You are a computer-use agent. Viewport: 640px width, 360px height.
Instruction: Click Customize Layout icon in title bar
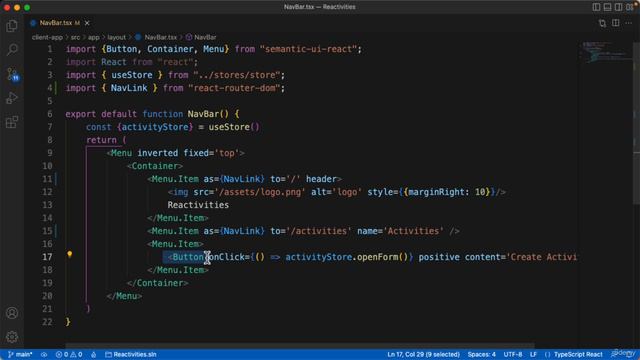pos(630,7)
